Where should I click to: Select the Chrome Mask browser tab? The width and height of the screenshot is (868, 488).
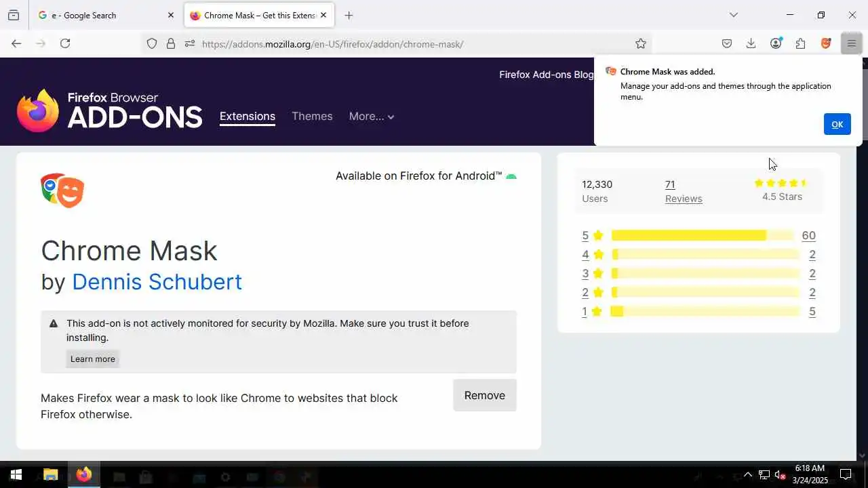(x=259, y=15)
